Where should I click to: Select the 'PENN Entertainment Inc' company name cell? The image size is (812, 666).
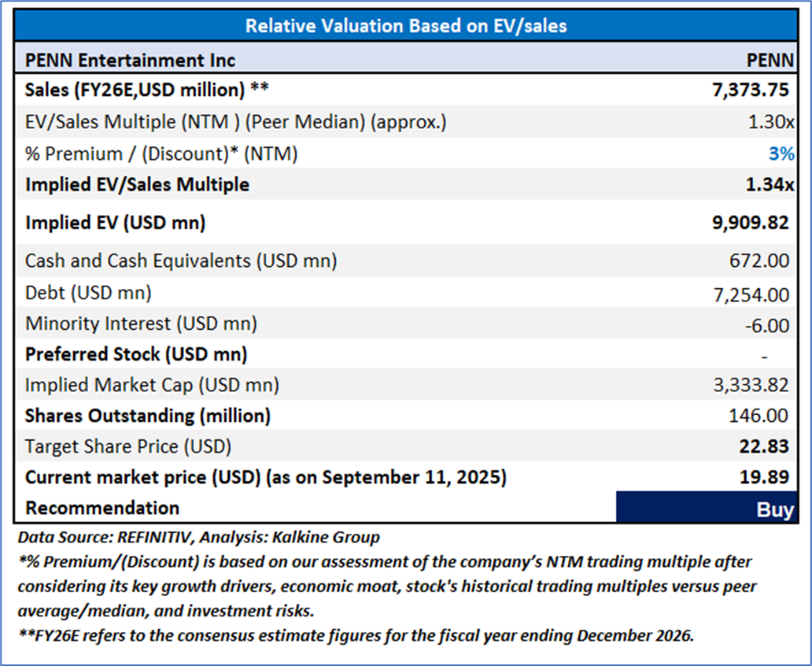130,61
